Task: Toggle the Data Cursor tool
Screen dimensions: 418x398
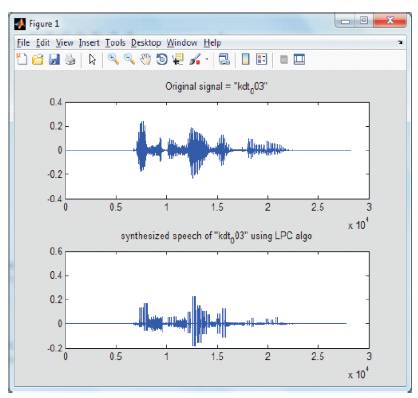Action: click(x=178, y=60)
